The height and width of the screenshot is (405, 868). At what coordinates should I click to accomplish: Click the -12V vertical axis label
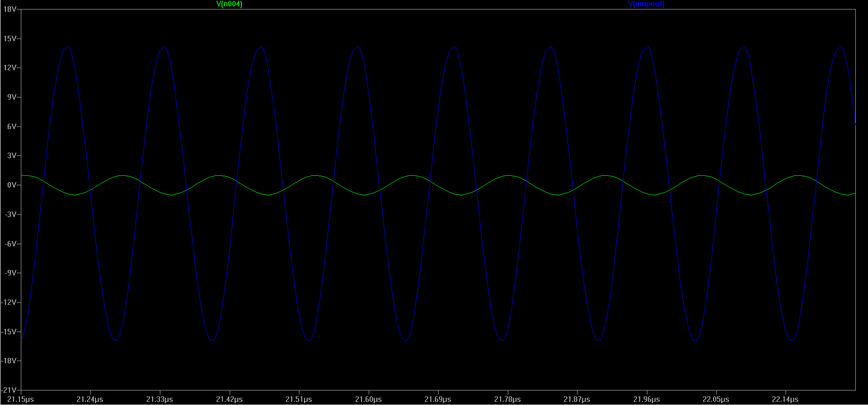(x=9, y=302)
